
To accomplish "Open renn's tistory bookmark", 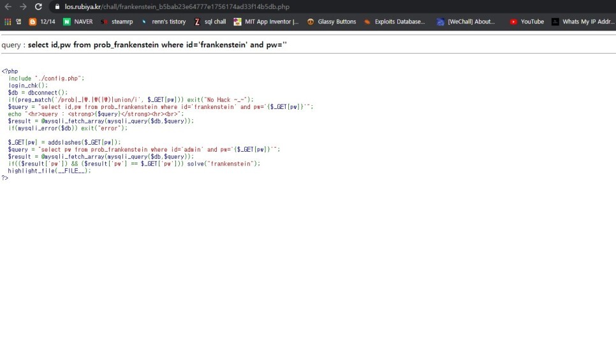I will point(163,22).
